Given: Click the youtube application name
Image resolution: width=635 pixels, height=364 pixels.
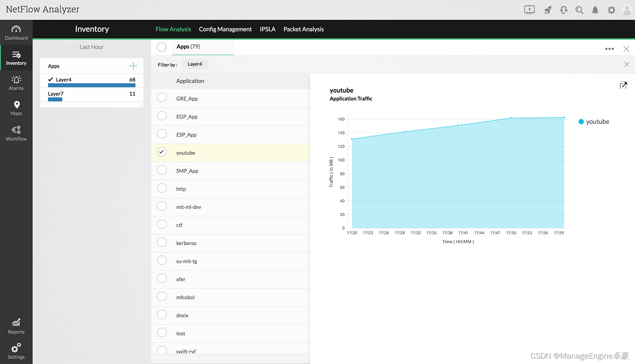Looking at the screenshot, I should pos(186,153).
